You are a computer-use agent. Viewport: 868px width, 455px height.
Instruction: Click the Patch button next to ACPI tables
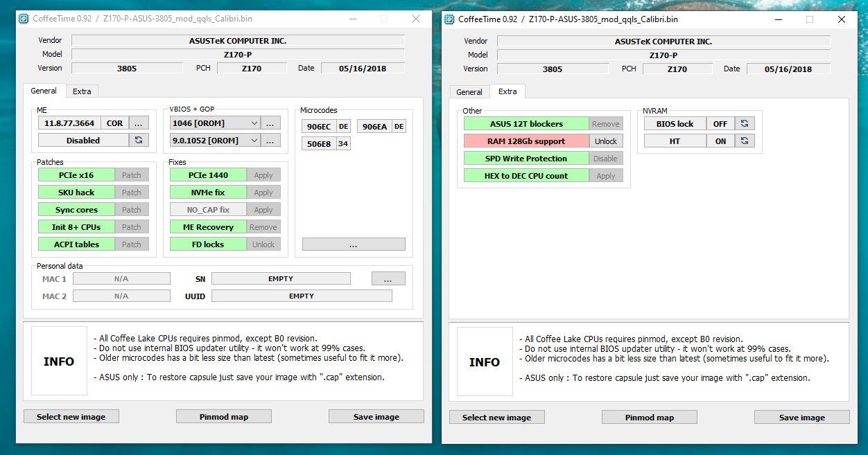pyautogui.click(x=132, y=244)
